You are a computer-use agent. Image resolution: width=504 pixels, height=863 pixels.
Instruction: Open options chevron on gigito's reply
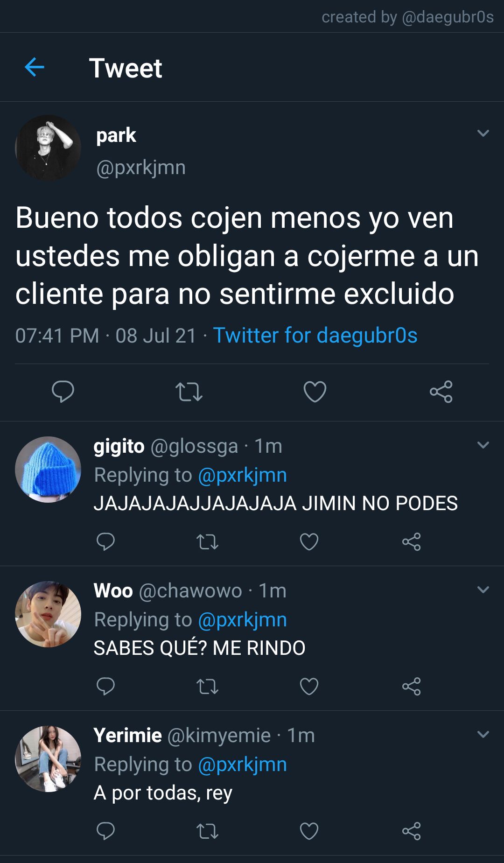pyautogui.click(x=483, y=445)
